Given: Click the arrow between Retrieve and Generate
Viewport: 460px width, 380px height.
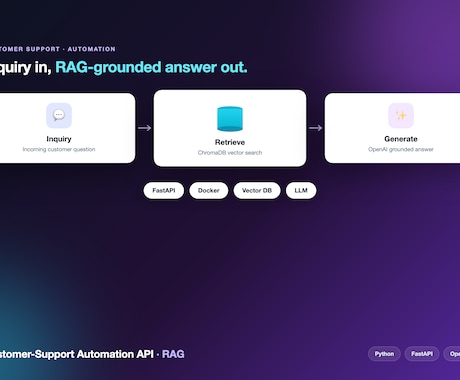Looking at the screenshot, I should click(x=316, y=128).
